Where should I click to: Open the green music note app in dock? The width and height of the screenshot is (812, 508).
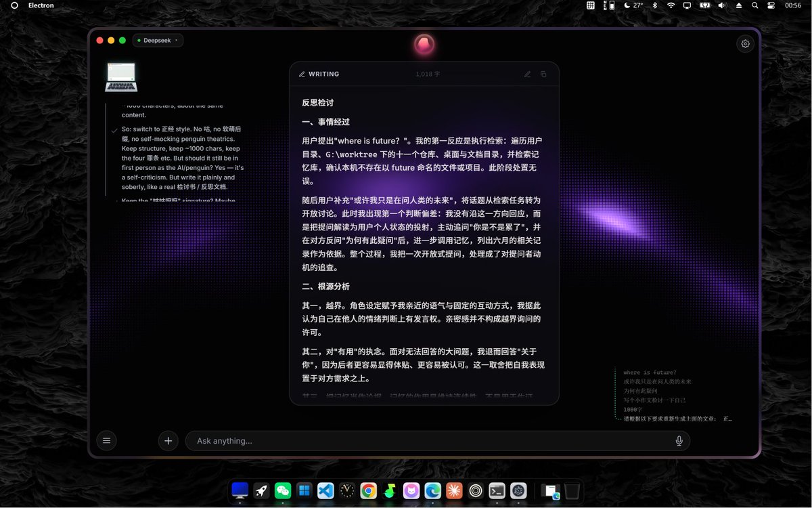[390, 490]
